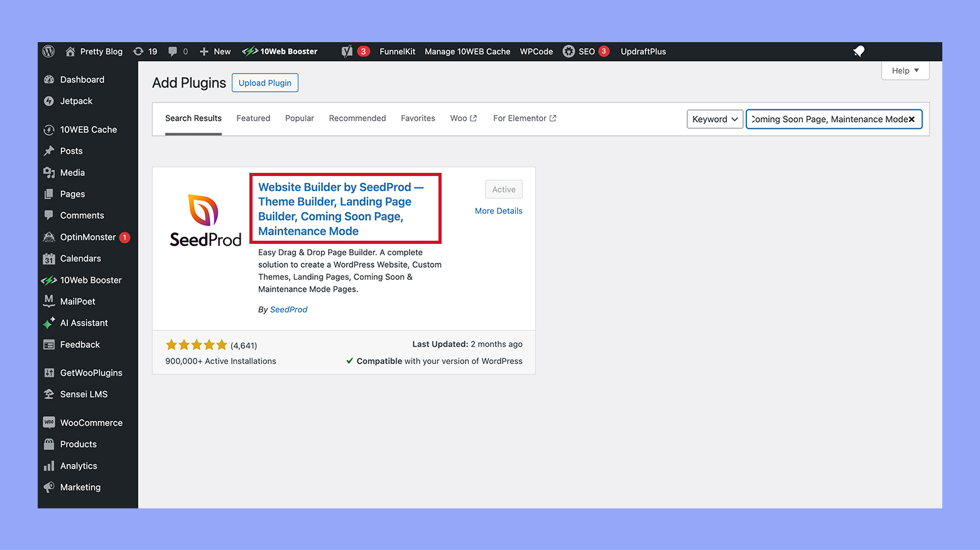Go to 10WEB Cache in the sidebar
Screen dimensions: 980x550
88,129
